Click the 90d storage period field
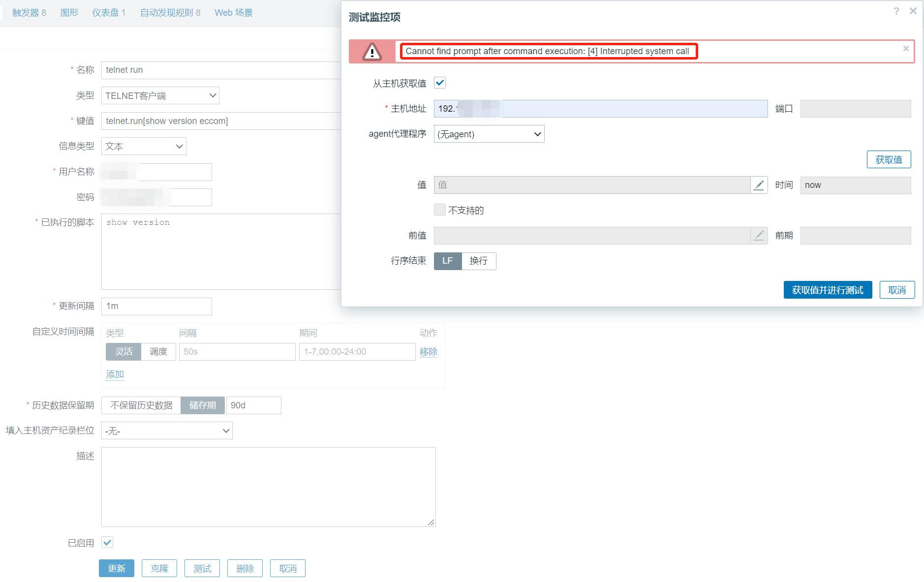This screenshot has width=924, height=582. click(x=253, y=405)
